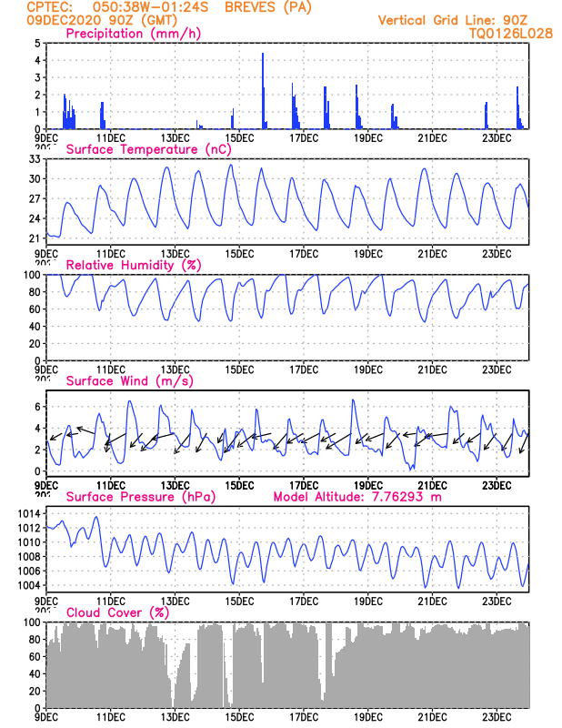Click the 15DEC label under precipitation chart
This screenshot has height=728, width=562.
coord(239,138)
